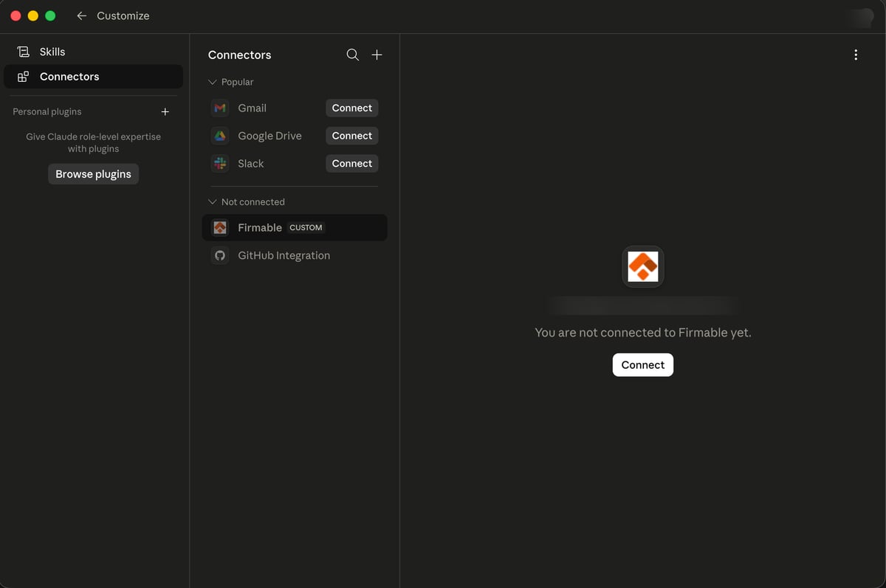Image resolution: width=886 pixels, height=588 pixels.
Task: Click the Skills icon in sidebar
Action: (24, 52)
